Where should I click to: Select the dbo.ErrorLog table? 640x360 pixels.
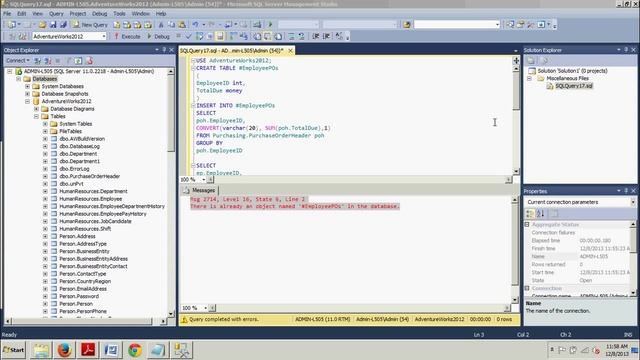[x=74, y=169]
